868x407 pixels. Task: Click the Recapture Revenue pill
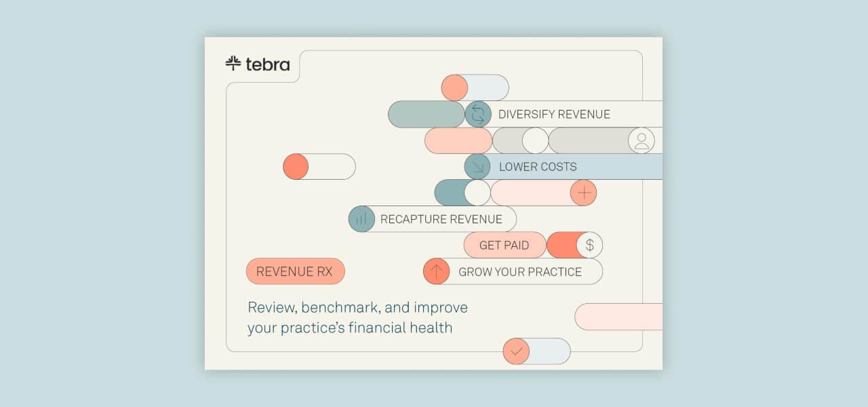tap(441, 219)
